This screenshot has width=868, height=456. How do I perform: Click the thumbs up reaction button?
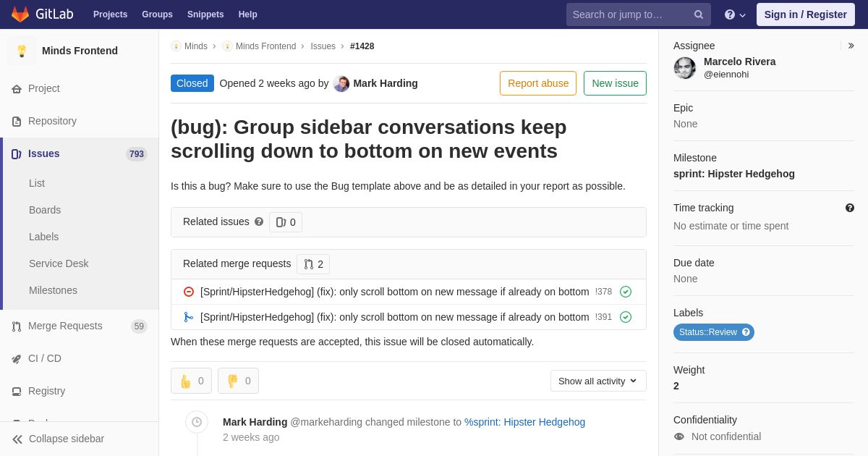click(x=191, y=381)
